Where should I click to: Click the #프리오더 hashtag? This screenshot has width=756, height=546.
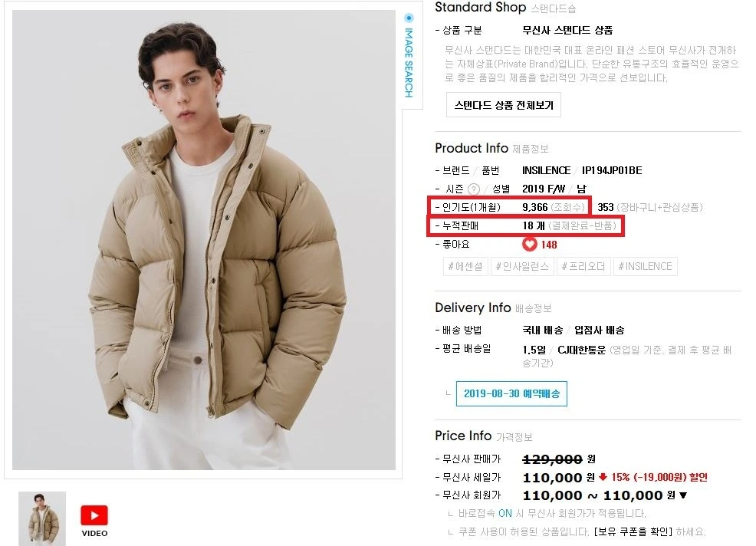pos(583,266)
